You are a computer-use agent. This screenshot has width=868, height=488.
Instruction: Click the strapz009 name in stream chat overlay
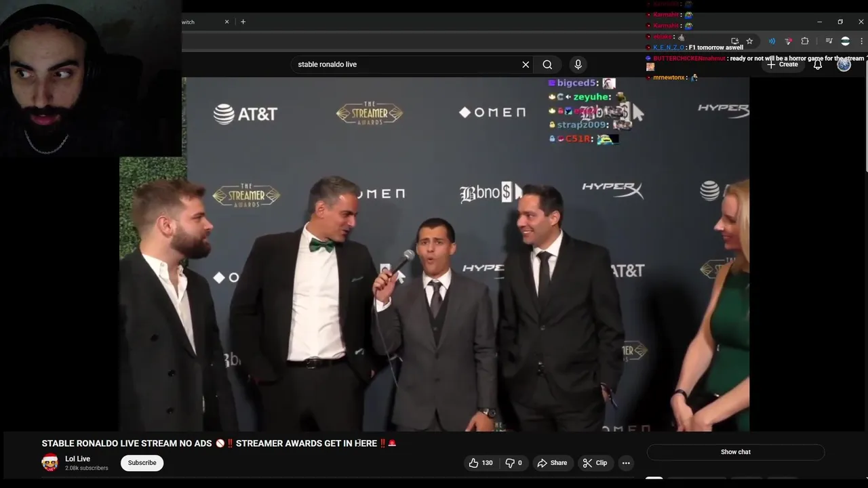pos(582,125)
